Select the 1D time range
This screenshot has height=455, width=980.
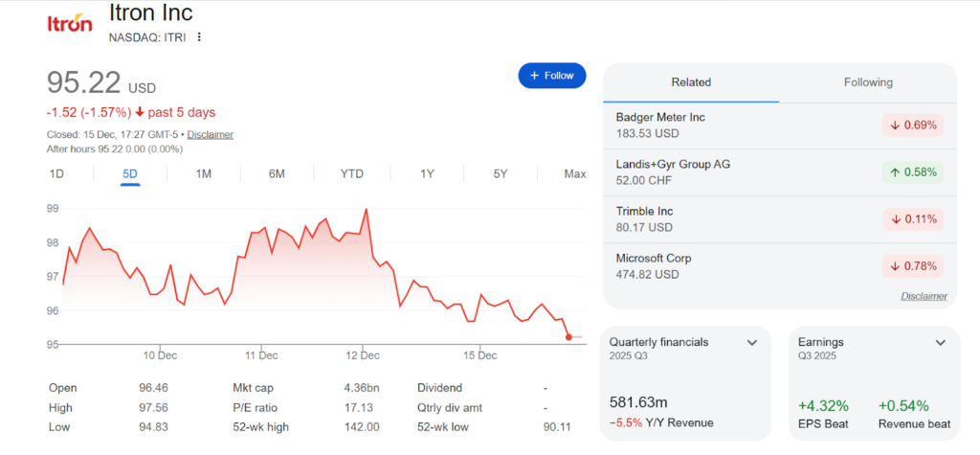56,173
